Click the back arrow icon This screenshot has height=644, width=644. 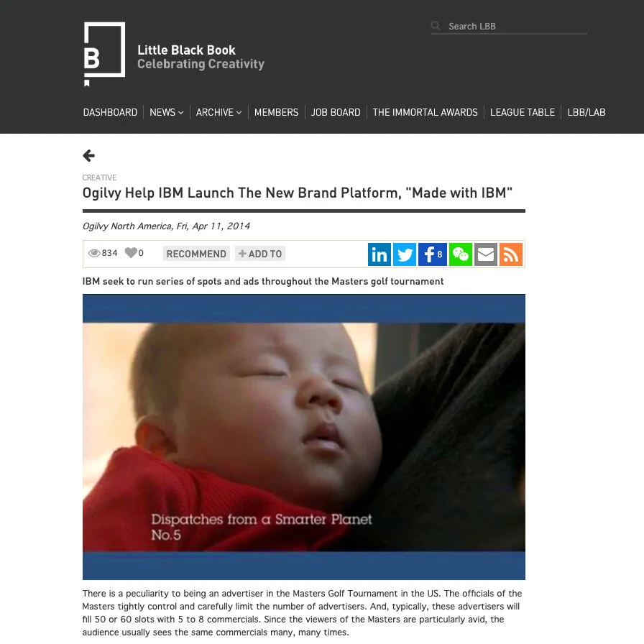point(88,155)
